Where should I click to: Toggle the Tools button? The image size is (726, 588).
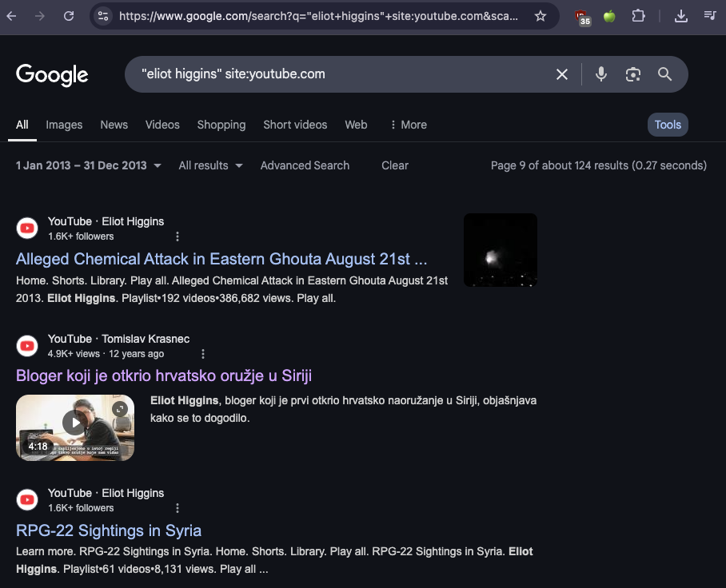[x=668, y=125]
